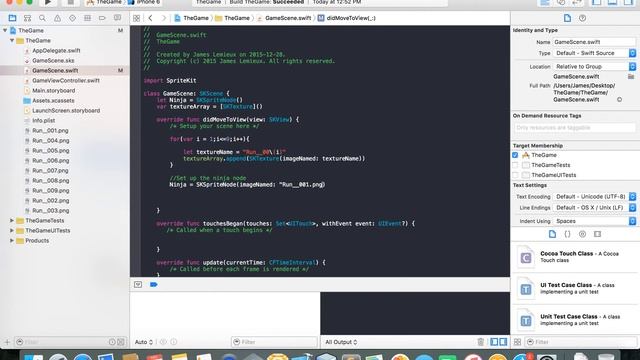Screen dimensions: 640x360
Task: Show the Quick Help inspector icon
Action: [x=582, y=18]
